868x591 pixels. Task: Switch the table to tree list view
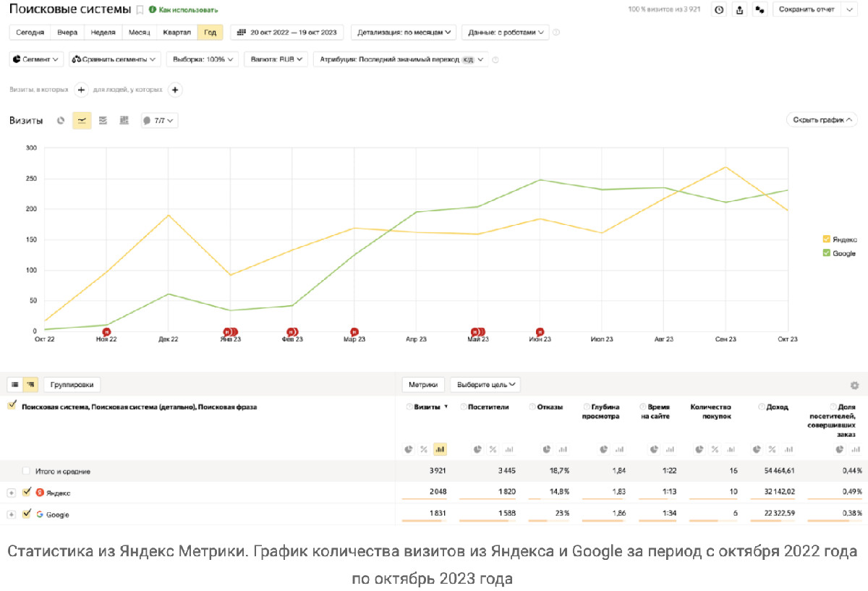(x=30, y=385)
